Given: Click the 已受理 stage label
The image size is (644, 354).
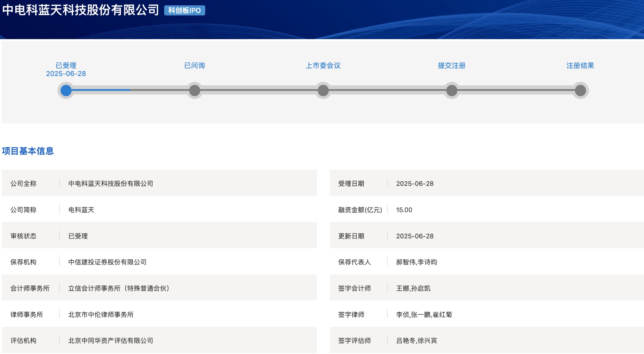Looking at the screenshot, I should (66, 65).
